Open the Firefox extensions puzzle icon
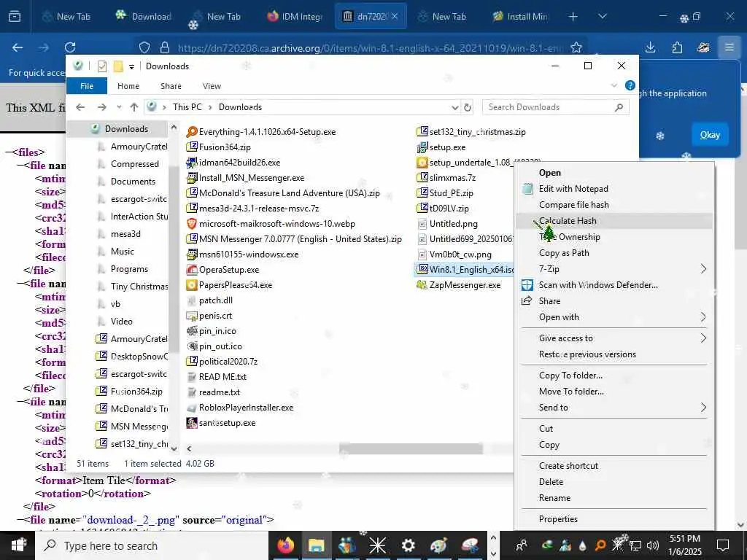The height and width of the screenshot is (560, 747). click(x=677, y=47)
